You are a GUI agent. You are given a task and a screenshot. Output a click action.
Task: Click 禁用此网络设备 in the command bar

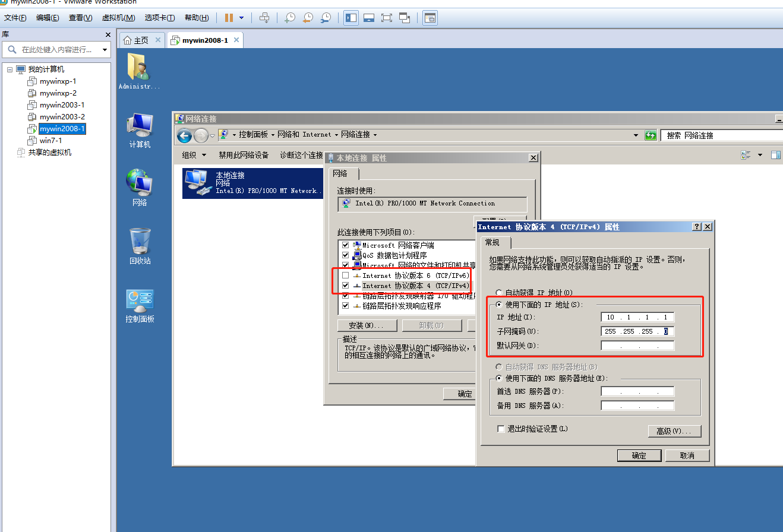click(x=244, y=155)
